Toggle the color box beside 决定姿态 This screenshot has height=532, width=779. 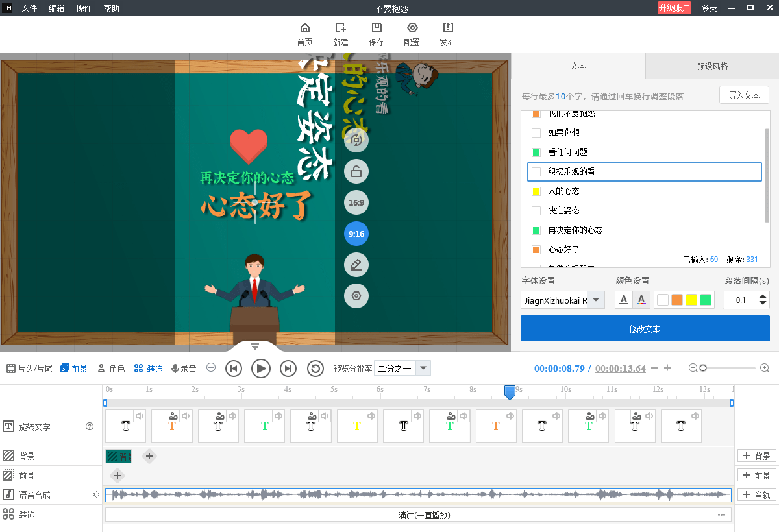(536, 210)
